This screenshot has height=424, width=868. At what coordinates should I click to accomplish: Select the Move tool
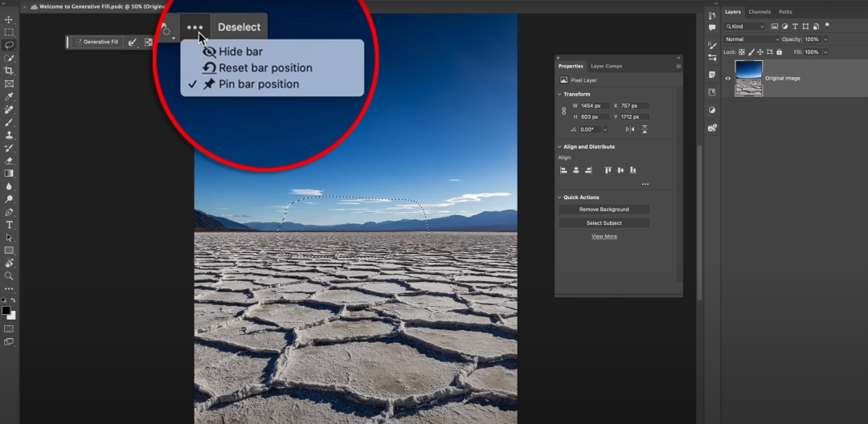tap(9, 20)
